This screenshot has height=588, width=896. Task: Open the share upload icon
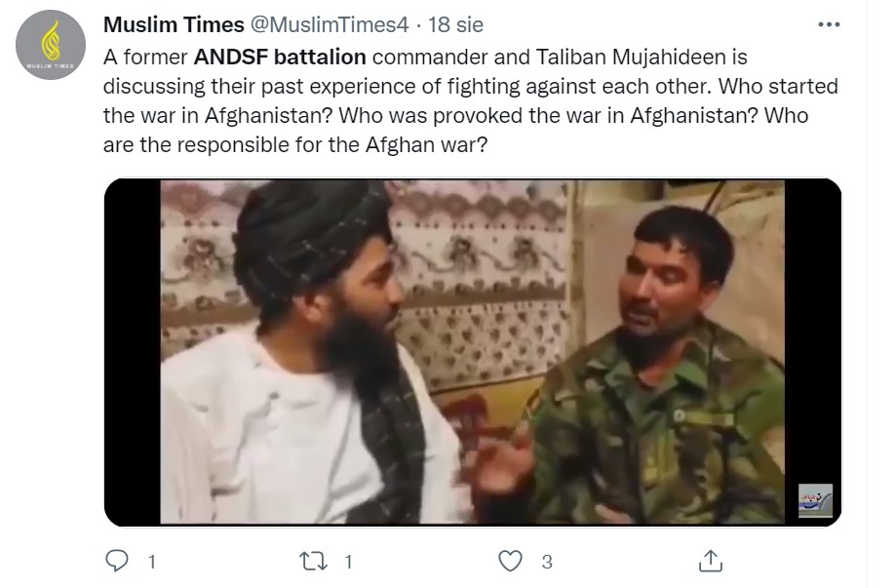[x=711, y=561]
